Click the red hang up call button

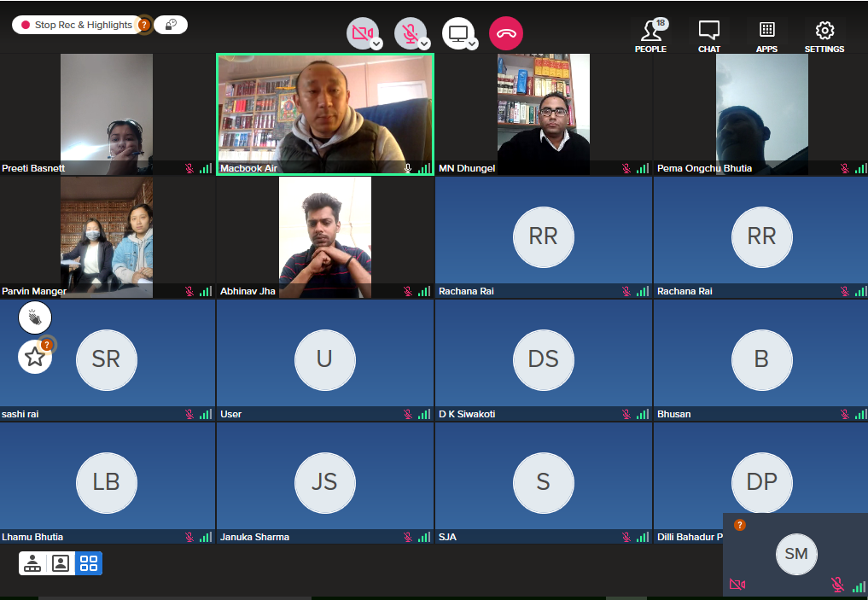tap(506, 33)
